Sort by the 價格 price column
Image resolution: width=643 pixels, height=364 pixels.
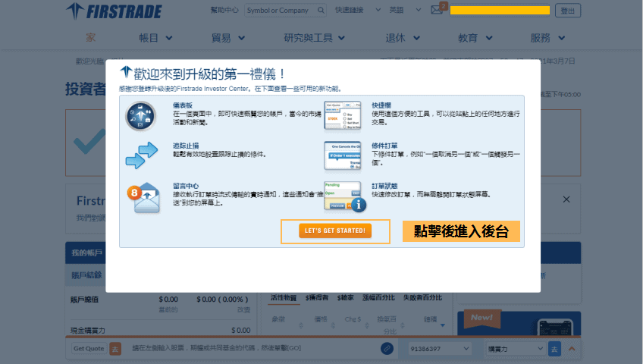point(321,319)
